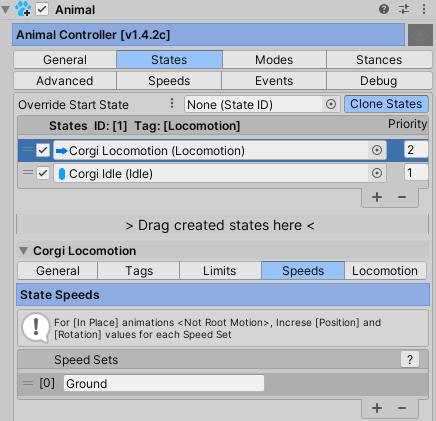Open the Limits tab of Corgi Locomotion

click(x=220, y=271)
